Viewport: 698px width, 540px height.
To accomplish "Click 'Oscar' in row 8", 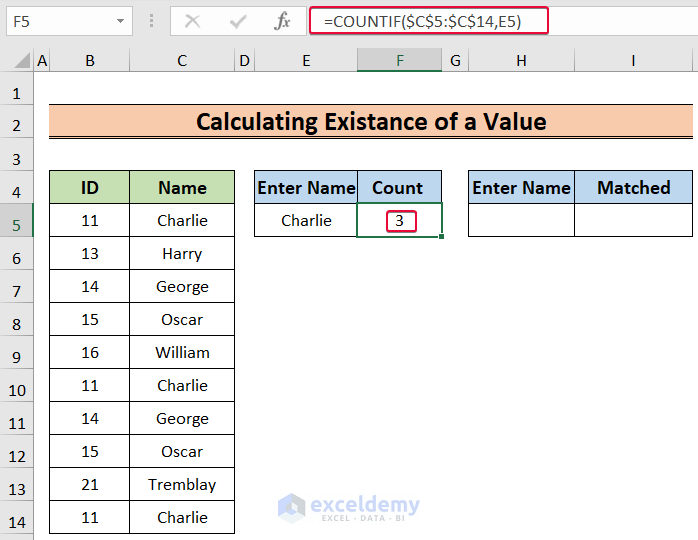I will [182, 319].
